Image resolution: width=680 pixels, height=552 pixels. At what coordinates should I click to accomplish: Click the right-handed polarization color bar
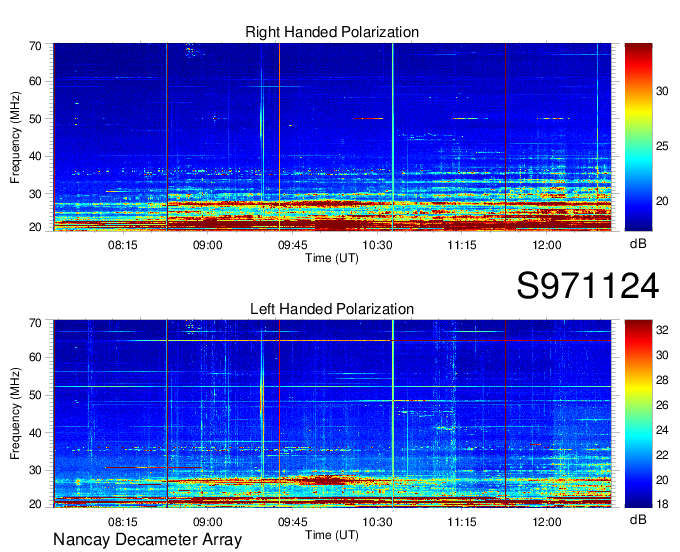tap(638, 137)
